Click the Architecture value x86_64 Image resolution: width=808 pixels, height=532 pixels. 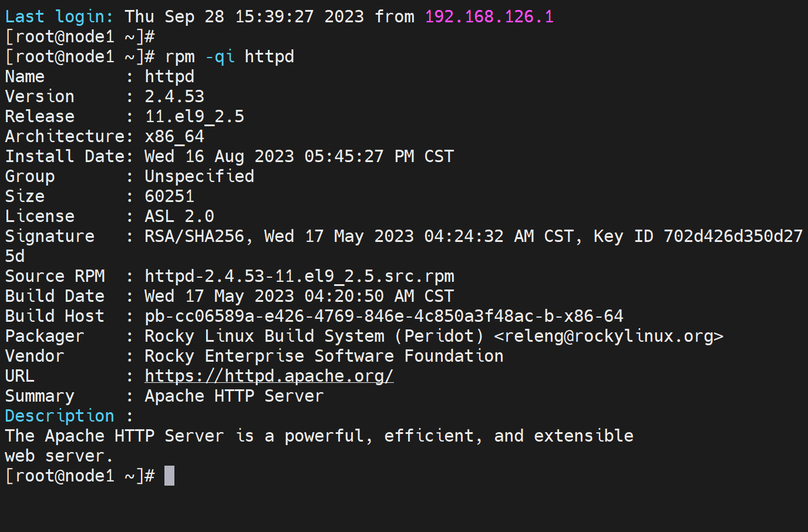click(174, 136)
